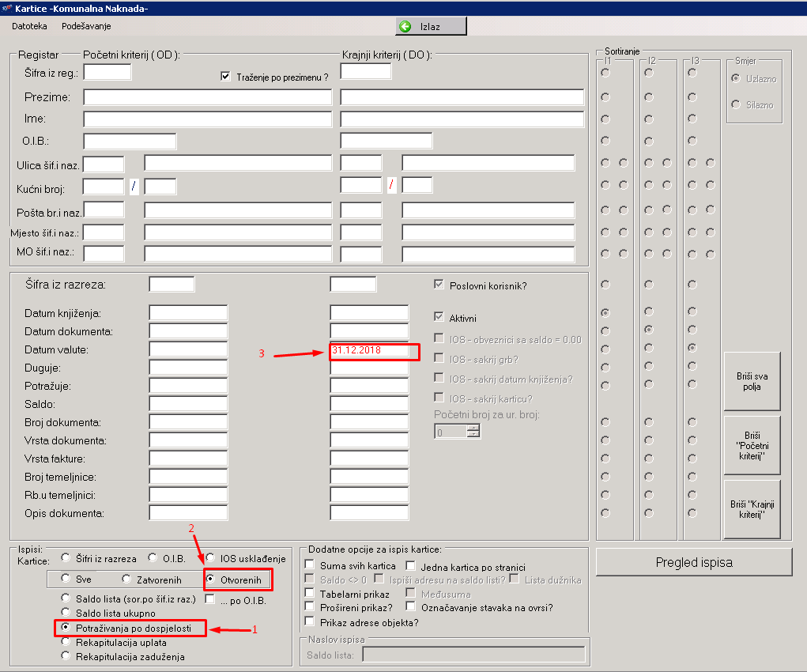The width and height of the screenshot is (807, 672).
Task: Check the Tabelarni prikaz option
Action: [310, 594]
